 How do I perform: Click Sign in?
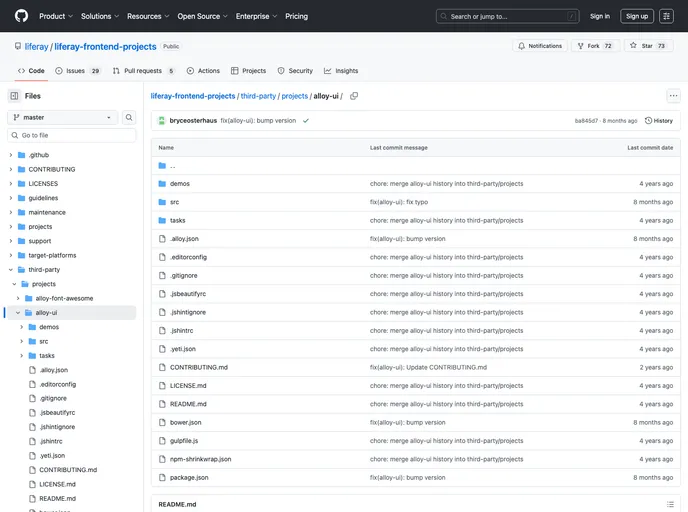click(x=599, y=16)
